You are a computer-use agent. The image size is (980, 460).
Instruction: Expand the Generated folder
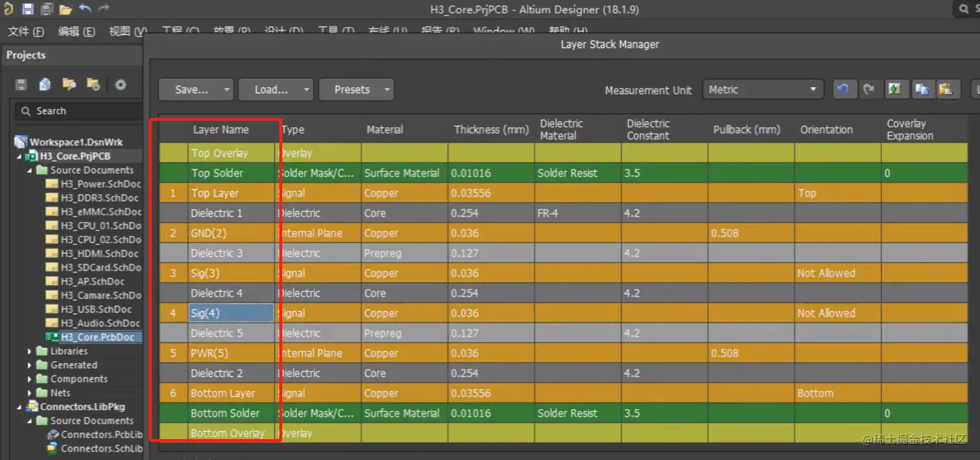pyautogui.click(x=29, y=365)
